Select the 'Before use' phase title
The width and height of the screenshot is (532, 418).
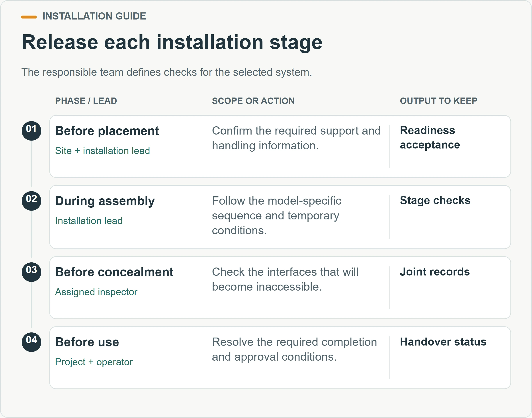pos(87,342)
